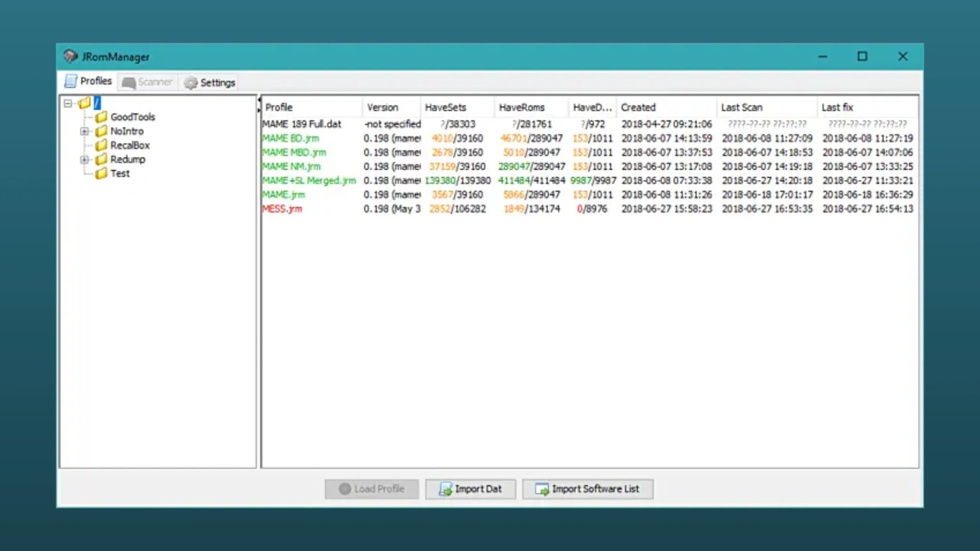Click last fix 2018-06-07 13:33:25
This screenshot has height=551, width=980.
pyautogui.click(x=868, y=166)
